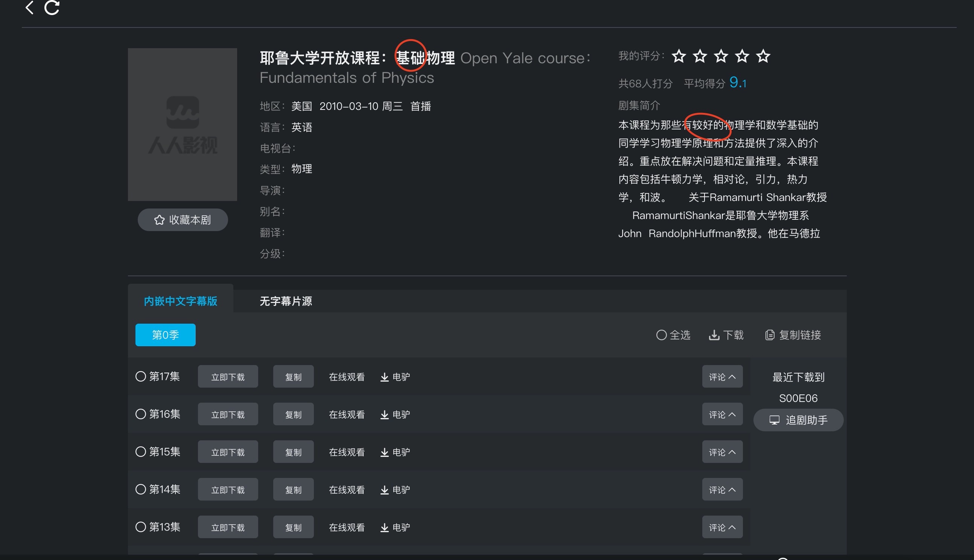974x560 pixels.
Task: Reload the page with refresh icon
Action: click(x=52, y=7)
